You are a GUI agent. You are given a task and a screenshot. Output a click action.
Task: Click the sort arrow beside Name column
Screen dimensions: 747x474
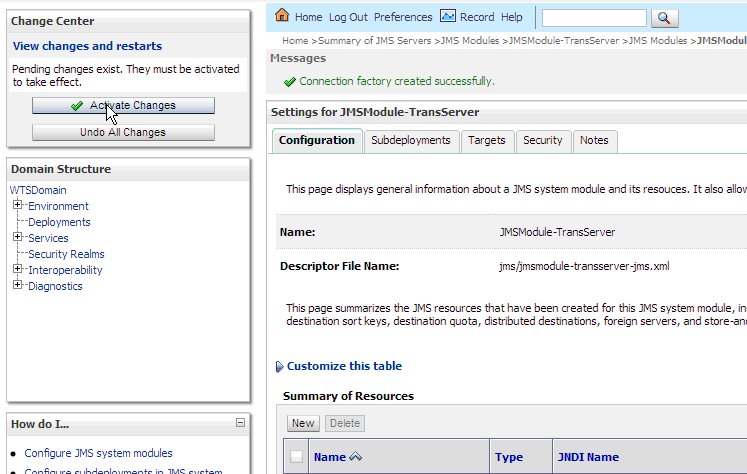coord(355,456)
